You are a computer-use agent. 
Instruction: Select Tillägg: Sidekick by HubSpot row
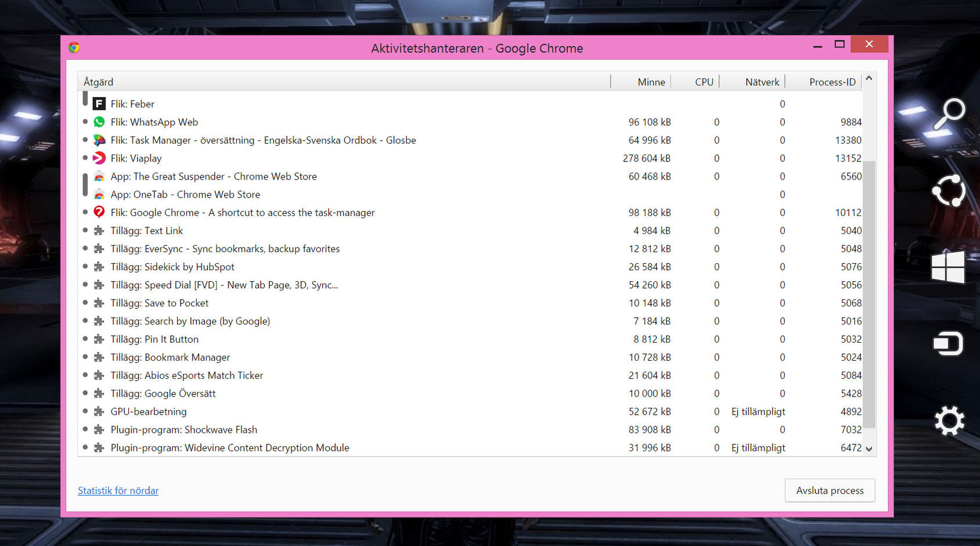[x=470, y=267]
